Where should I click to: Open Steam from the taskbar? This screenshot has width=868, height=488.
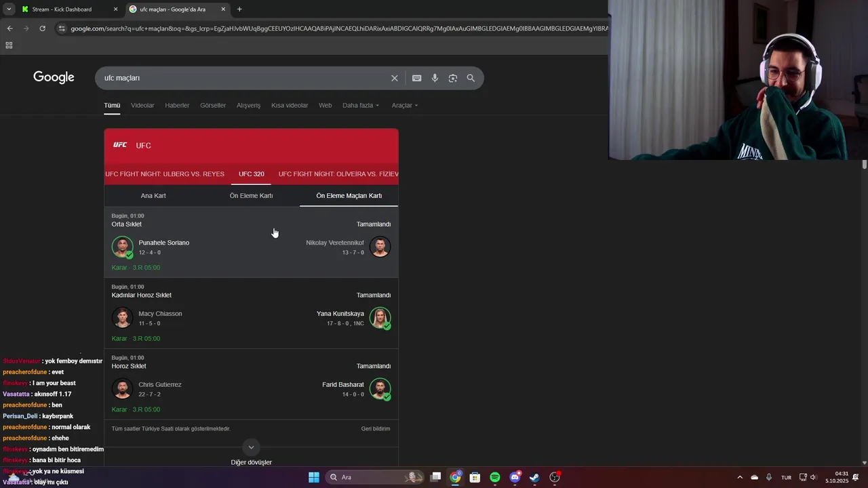pyautogui.click(x=534, y=477)
